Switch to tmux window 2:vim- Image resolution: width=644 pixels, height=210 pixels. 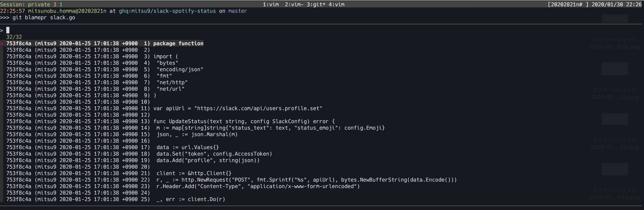(x=294, y=4)
